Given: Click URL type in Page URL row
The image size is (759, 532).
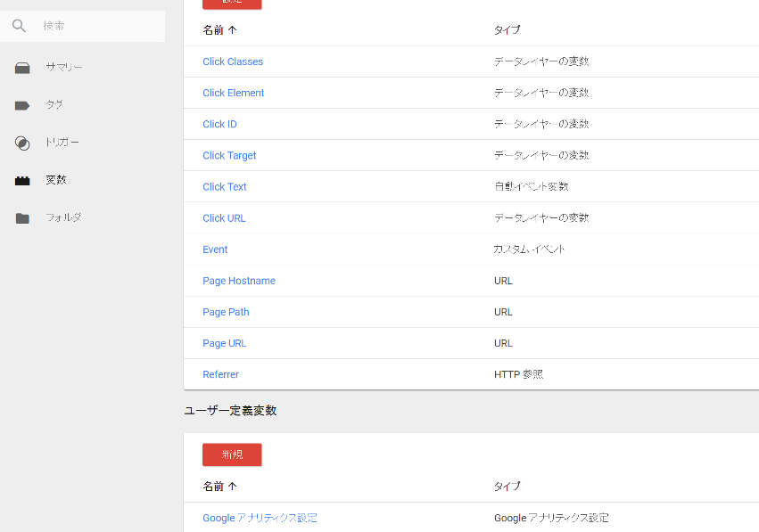Looking at the screenshot, I should (x=503, y=343).
